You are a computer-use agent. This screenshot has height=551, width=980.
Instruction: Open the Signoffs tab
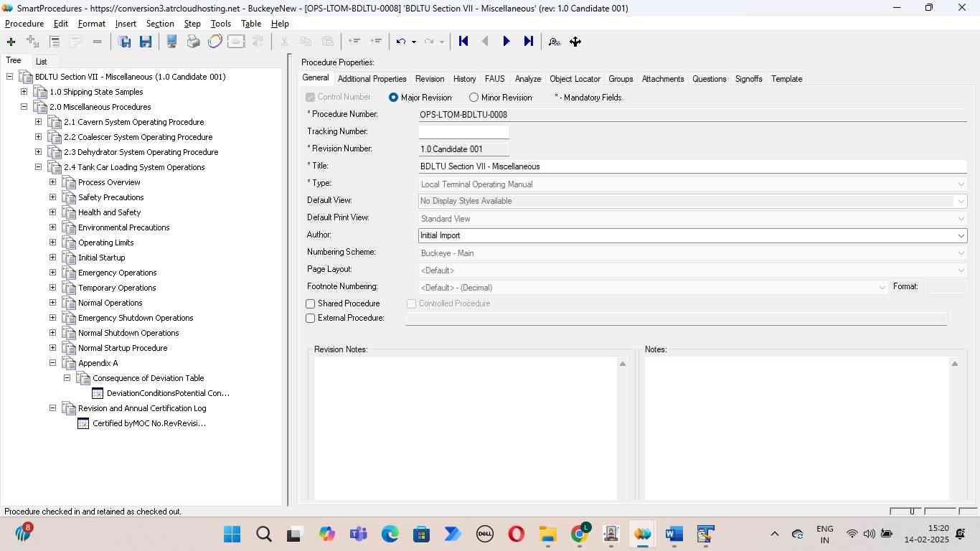pyautogui.click(x=748, y=79)
